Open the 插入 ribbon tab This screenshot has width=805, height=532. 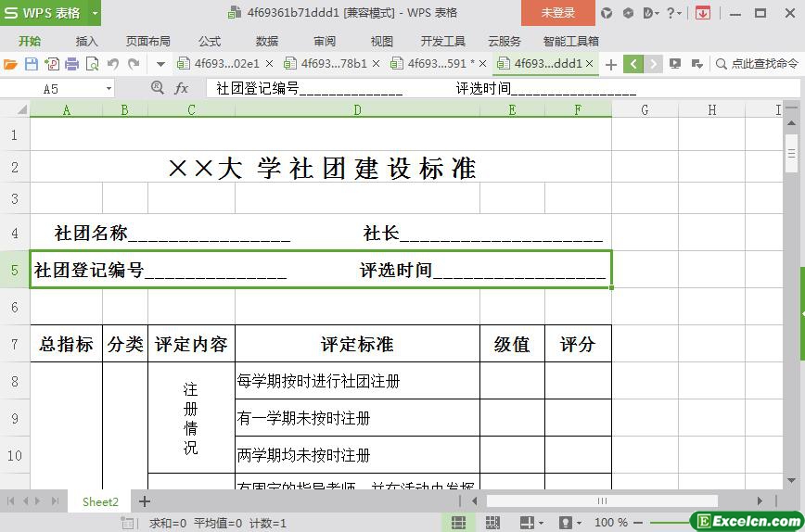pos(86,41)
